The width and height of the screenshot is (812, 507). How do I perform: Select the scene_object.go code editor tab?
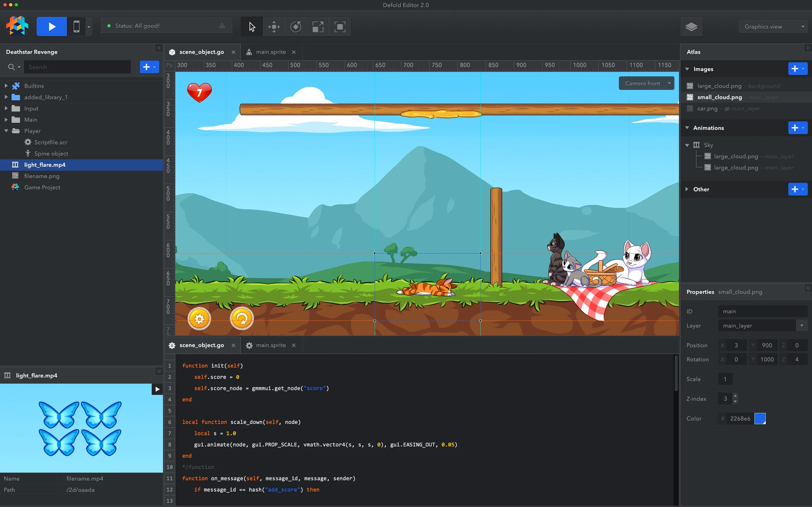click(x=201, y=345)
